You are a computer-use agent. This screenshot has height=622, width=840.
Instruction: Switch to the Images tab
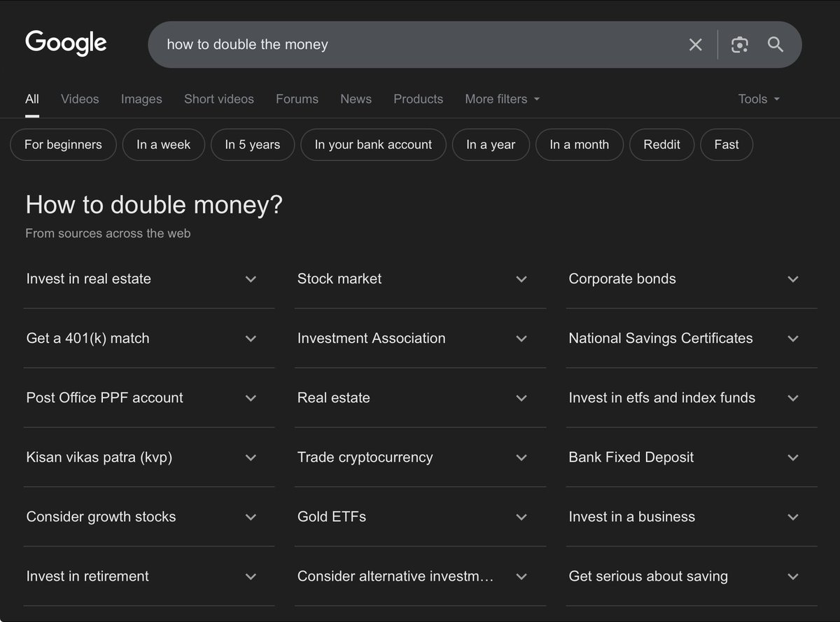pyautogui.click(x=141, y=99)
